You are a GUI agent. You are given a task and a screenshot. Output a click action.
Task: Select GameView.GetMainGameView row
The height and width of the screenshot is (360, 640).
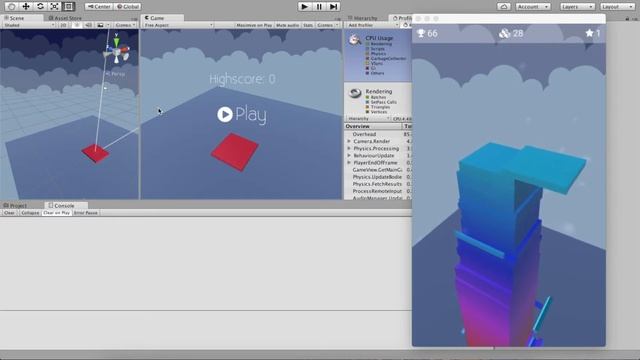(378, 170)
